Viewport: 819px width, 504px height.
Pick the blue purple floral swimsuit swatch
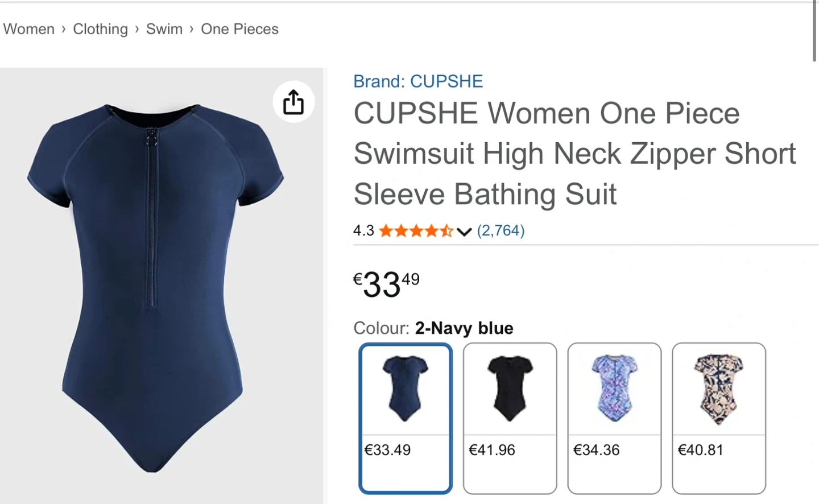[x=614, y=389]
